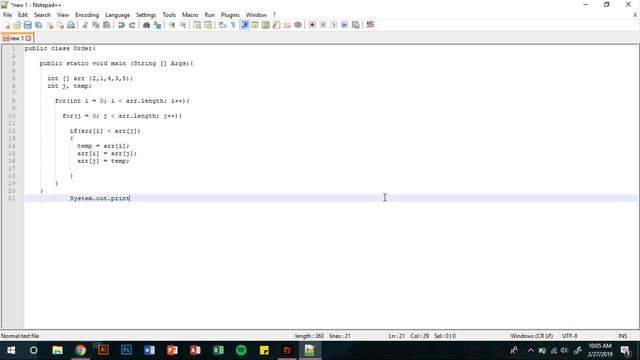This screenshot has height=360, width=640.
Task: Print the document with the Print icon
Action: 71,25
